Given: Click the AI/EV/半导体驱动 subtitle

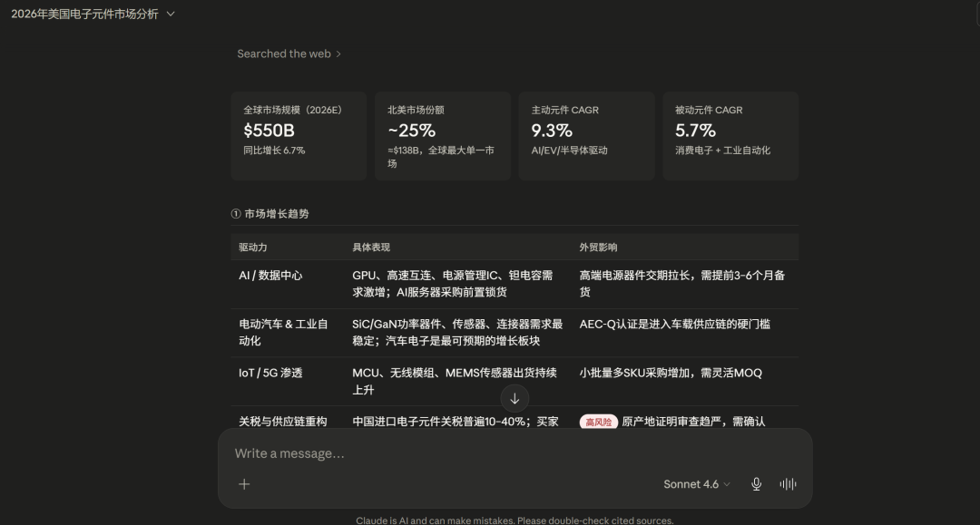Looking at the screenshot, I should (x=569, y=151).
